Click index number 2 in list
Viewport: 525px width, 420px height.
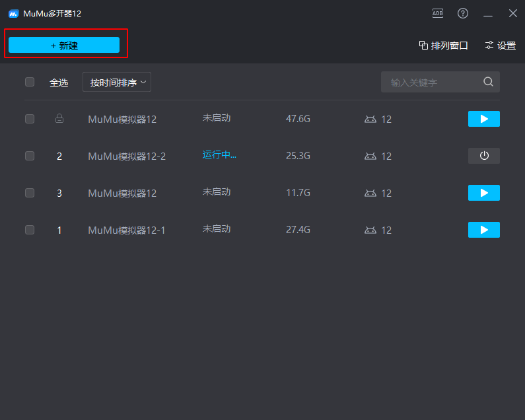tap(59, 157)
